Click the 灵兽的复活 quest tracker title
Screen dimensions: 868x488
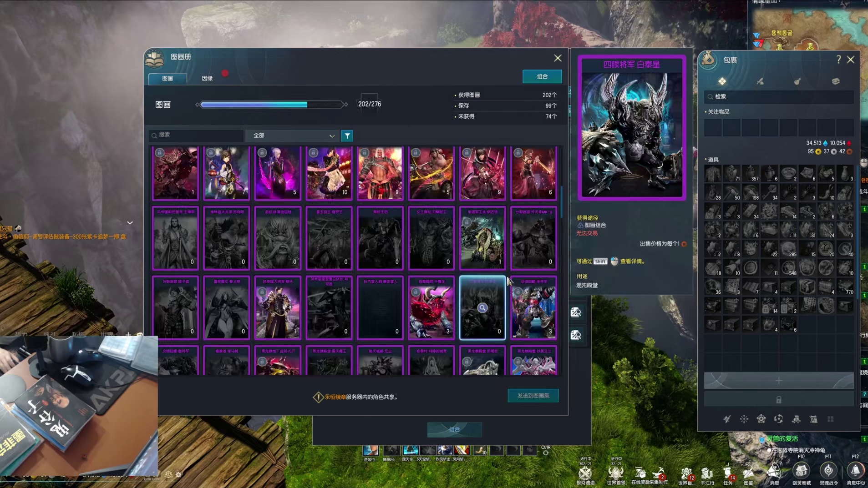click(782, 438)
